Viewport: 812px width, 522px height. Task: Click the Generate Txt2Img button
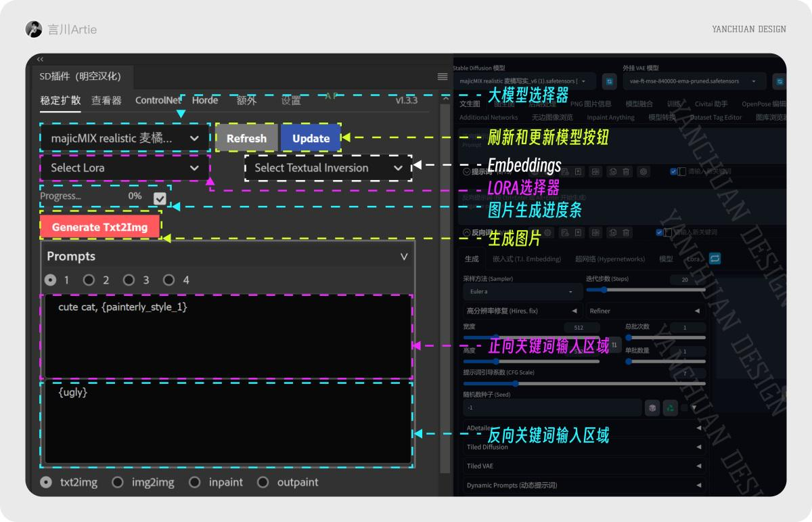[99, 227]
